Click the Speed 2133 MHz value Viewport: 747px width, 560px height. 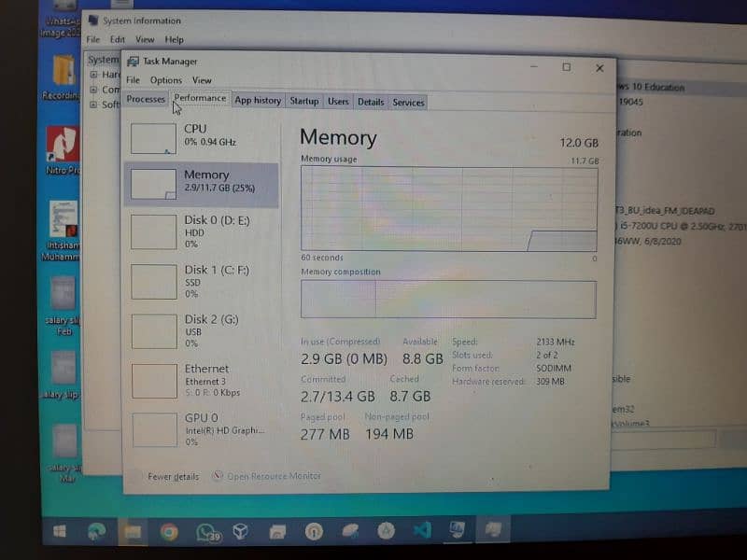pyautogui.click(x=556, y=342)
